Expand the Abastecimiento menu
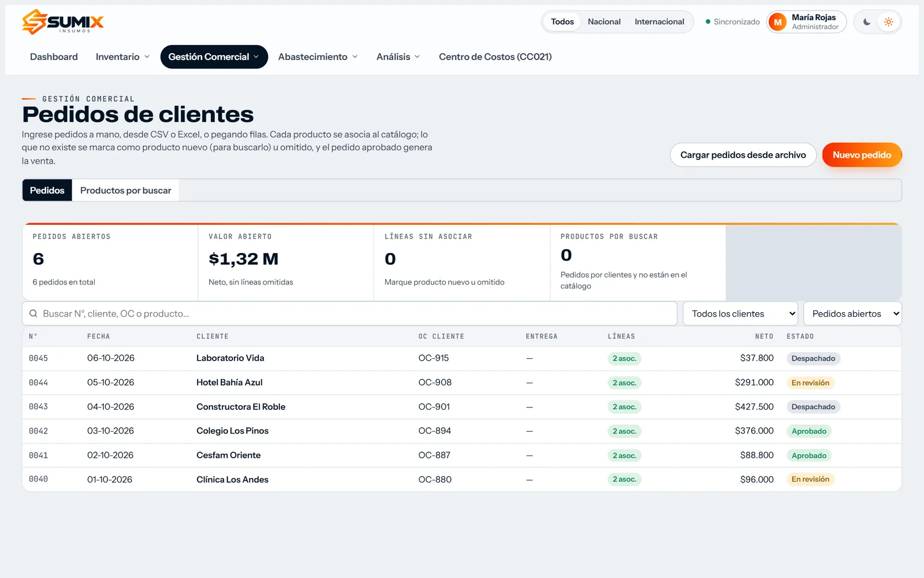924x578 pixels. [x=318, y=57]
